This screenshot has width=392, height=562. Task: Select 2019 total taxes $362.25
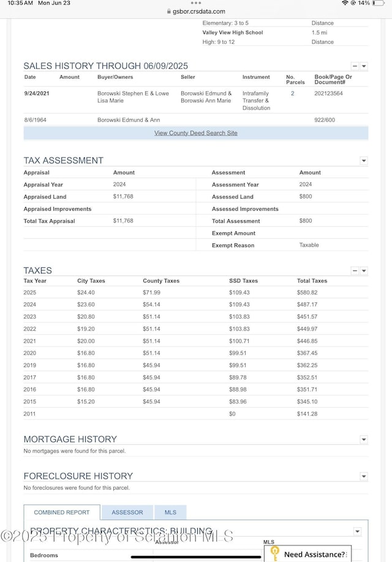(x=307, y=366)
